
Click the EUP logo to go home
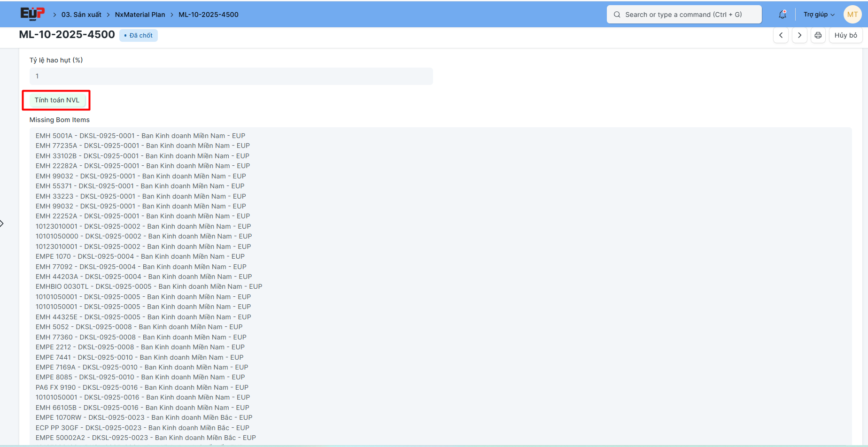[32, 14]
